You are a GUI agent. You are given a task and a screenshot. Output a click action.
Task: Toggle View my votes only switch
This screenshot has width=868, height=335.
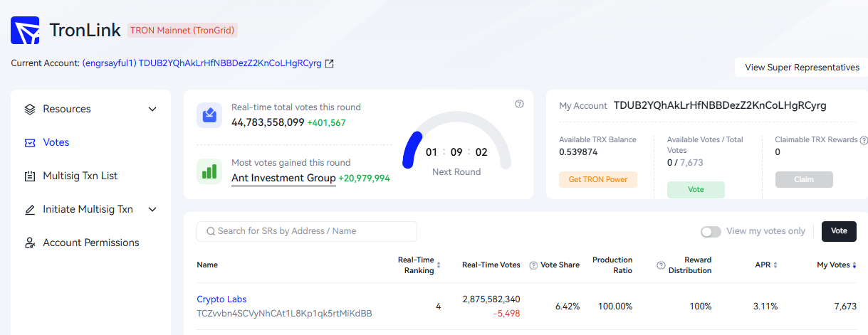(711, 232)
